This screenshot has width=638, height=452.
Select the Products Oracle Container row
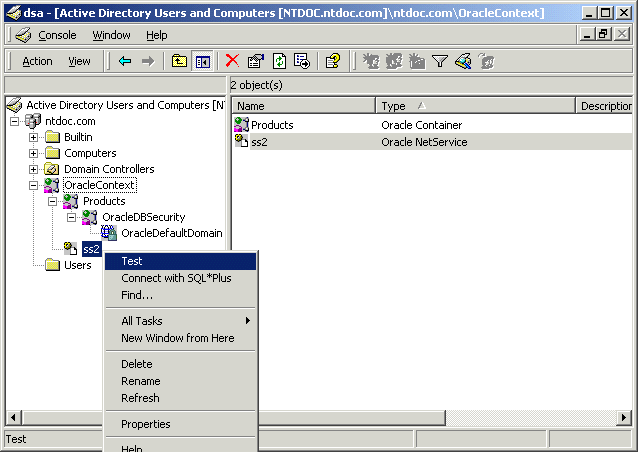click(x=271, y=125)
